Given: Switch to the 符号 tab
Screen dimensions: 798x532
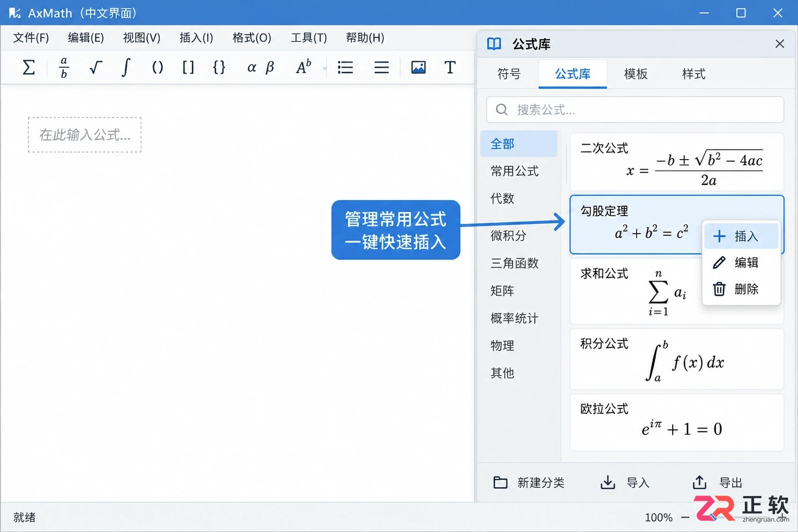Looking at the screenshot, I should point(509,74).
